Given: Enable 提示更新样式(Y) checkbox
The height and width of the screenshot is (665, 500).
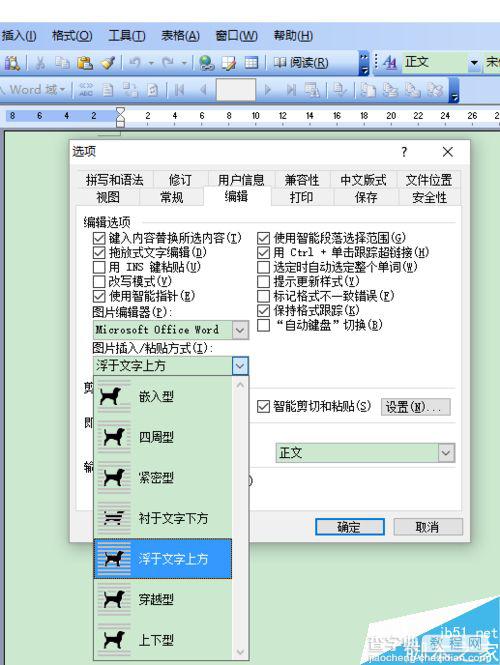Looking at the screenshot, I should (263, 282).
